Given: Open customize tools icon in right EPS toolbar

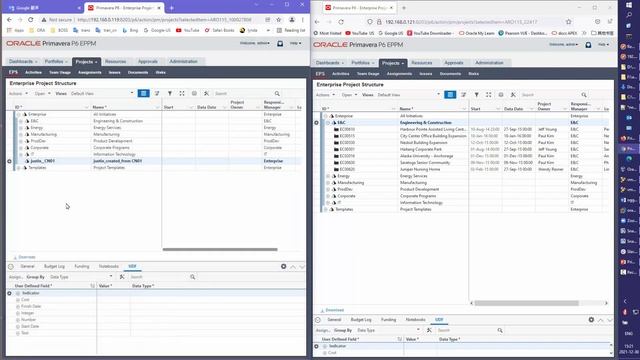Looking at the screenshot, I should pyautogui.click(x=513, y=95).
